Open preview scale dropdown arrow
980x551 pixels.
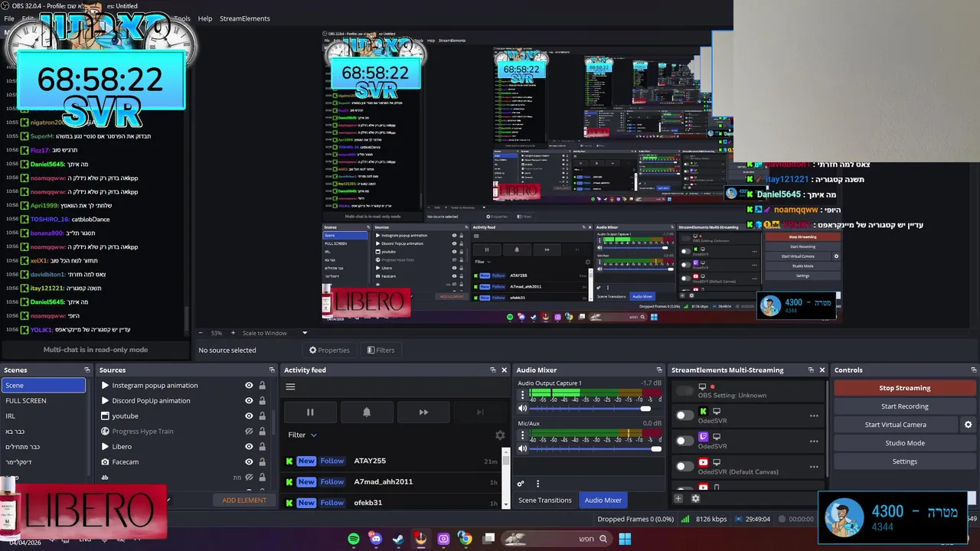click(304, 333)
